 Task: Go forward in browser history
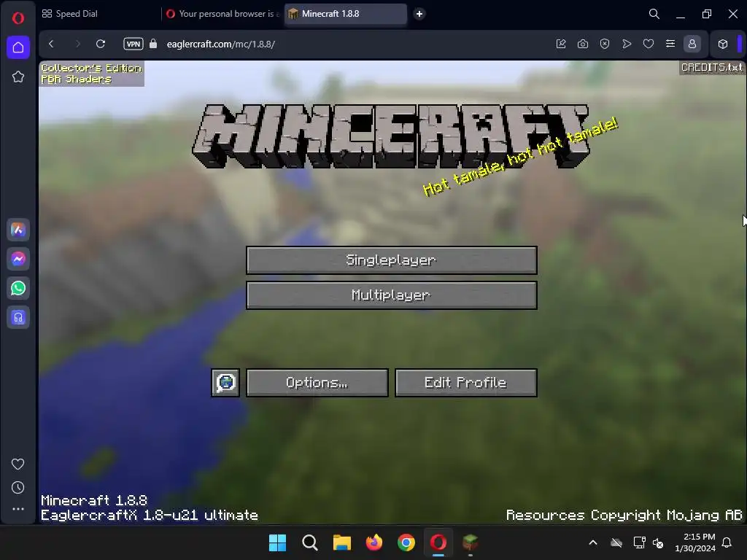coord(77,44)
